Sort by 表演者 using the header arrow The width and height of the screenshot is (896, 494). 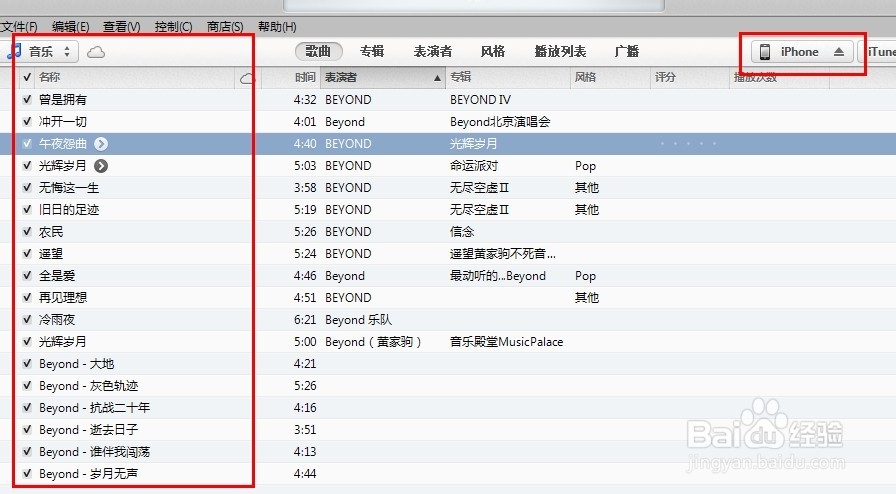pyautogui.click(x=437, y=78)
